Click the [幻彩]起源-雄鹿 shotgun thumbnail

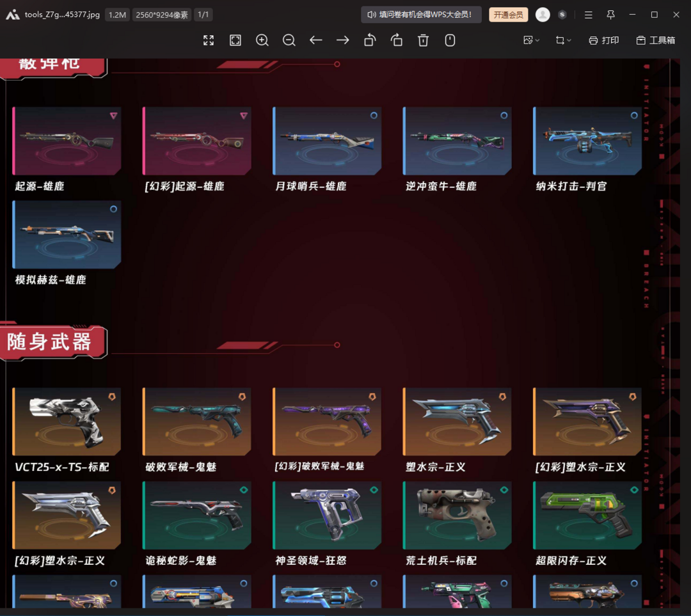tap(196, 141)
